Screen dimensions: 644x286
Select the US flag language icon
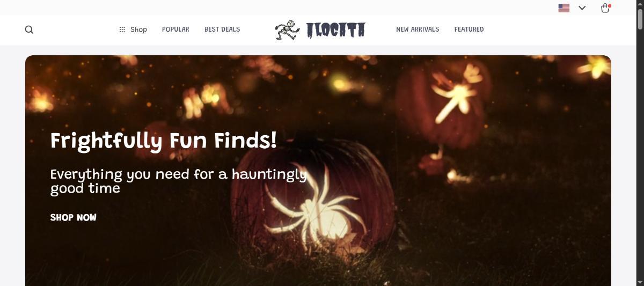[563, 8]
